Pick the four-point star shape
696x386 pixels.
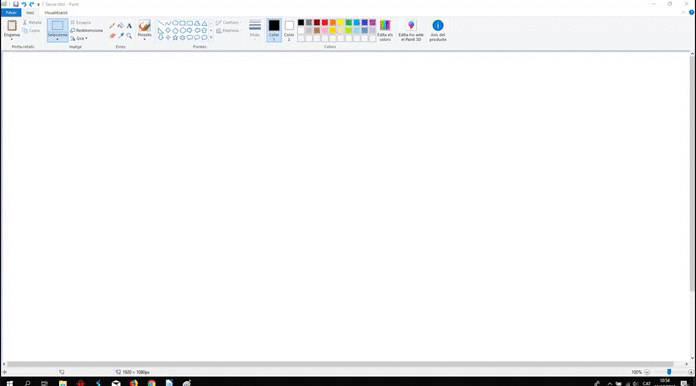[x=168, y=38]
